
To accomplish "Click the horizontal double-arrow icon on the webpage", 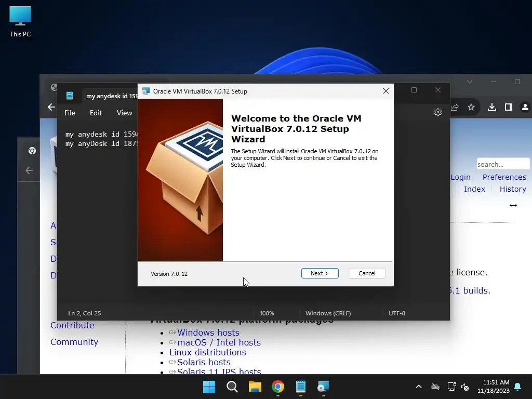I will tap(513, 205).
